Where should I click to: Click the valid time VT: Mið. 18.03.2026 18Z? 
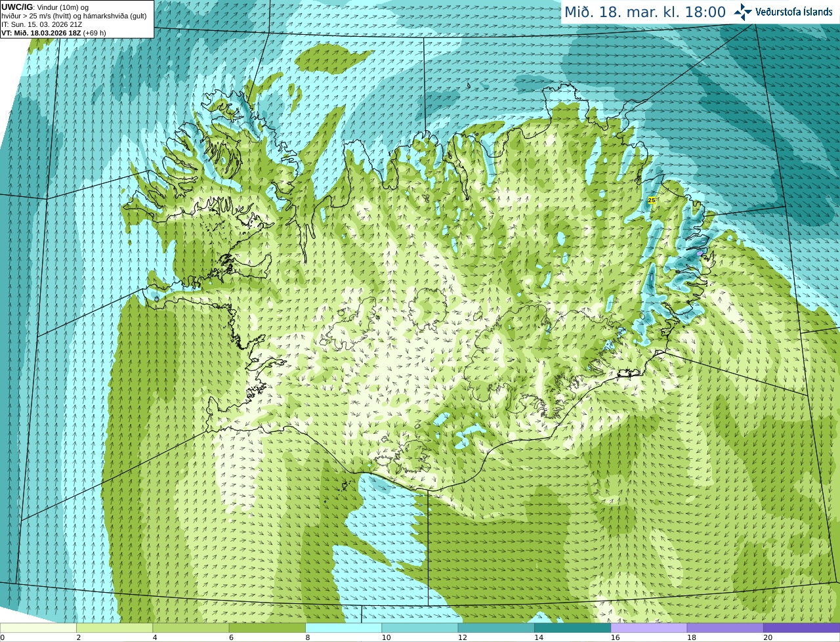click(x=41, y=33)
